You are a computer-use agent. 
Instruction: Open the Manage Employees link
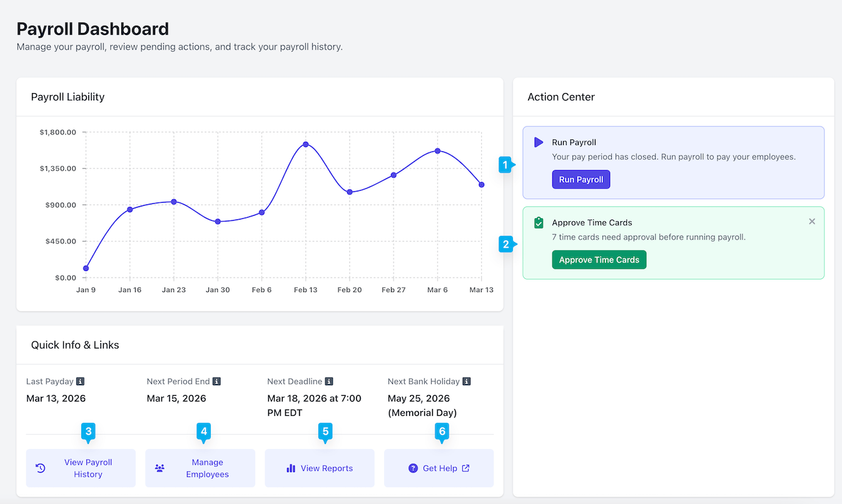pos(200,468)
